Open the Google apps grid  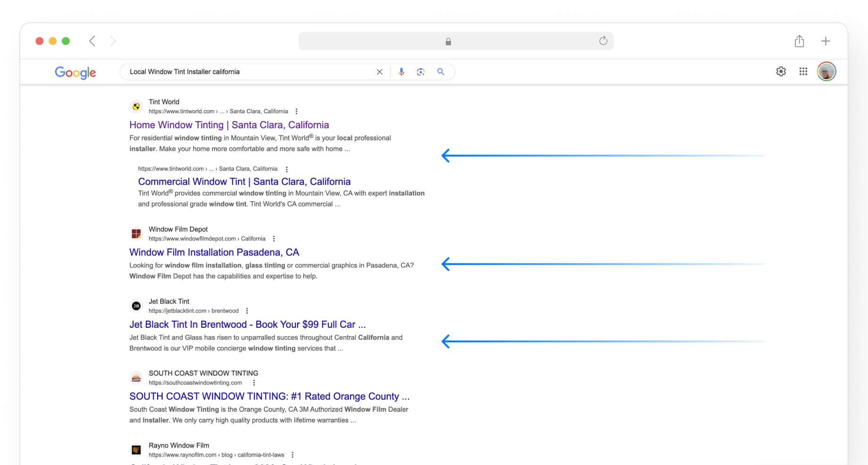[803, 71]
